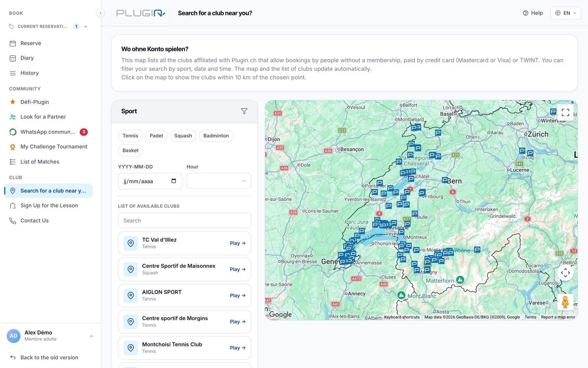Click Play for Centre sportif de Morgins
The height and width of the screenshot is (368, 588).
coord(238,322)
